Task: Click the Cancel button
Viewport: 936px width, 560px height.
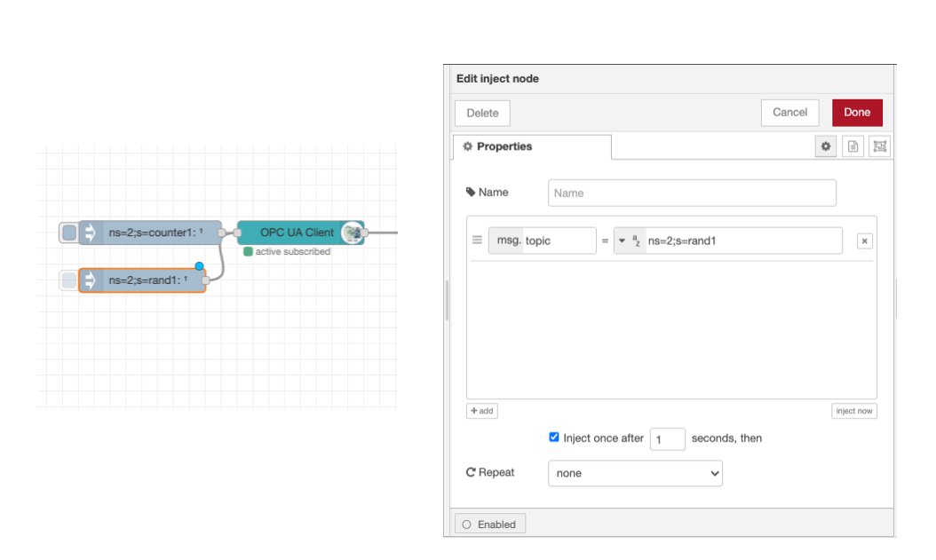Action: point(789,112)
